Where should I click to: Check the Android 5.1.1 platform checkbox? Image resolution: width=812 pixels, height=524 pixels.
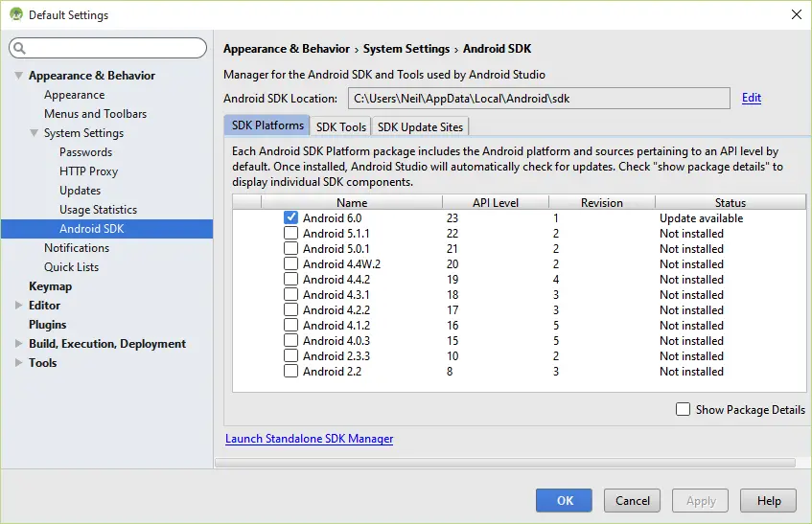pyautogui.click(x=290, y=234)
